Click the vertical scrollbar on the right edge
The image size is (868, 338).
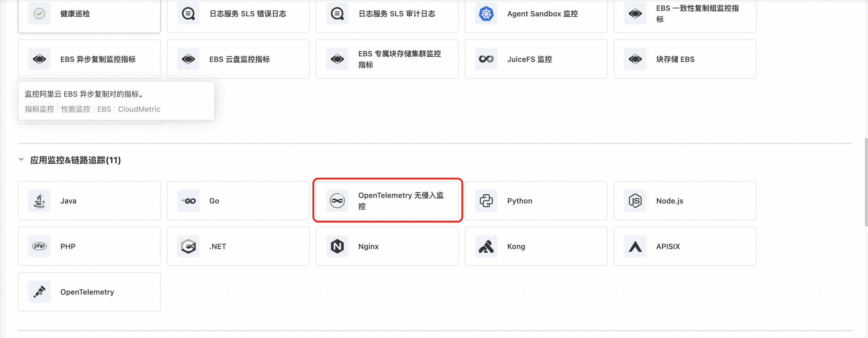(866, 182)
